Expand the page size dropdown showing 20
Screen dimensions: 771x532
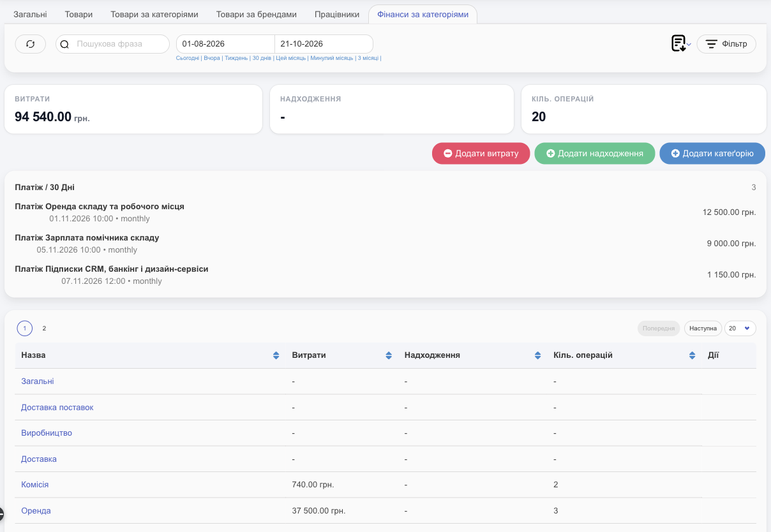click(x=740, y=329)
